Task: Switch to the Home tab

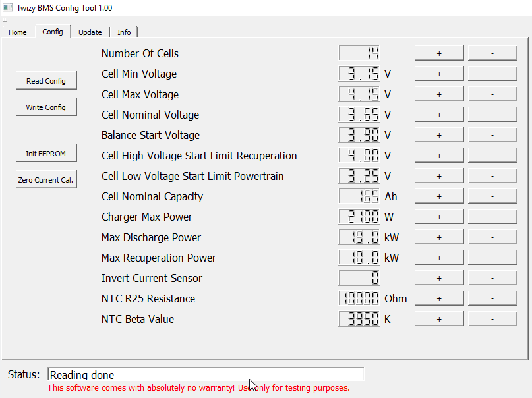Action: 18,32
